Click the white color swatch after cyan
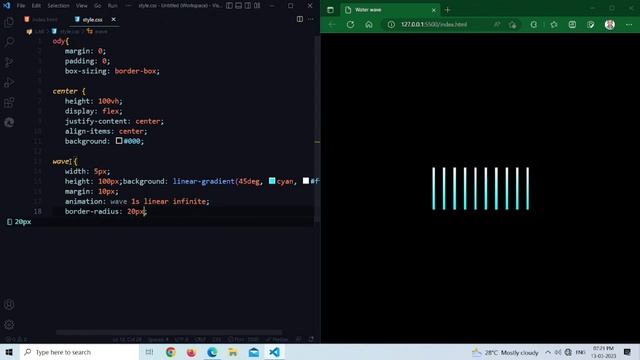 306,181
